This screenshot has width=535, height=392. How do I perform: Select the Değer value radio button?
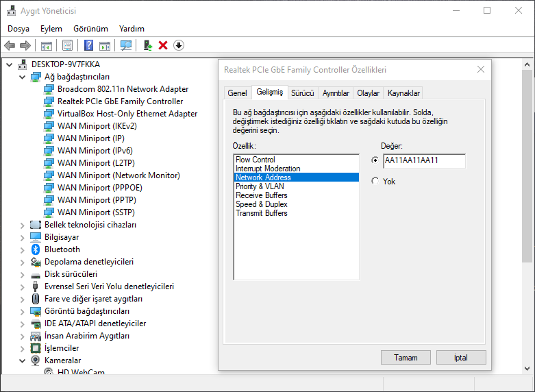pyautogui.click(x=375, y=160)
